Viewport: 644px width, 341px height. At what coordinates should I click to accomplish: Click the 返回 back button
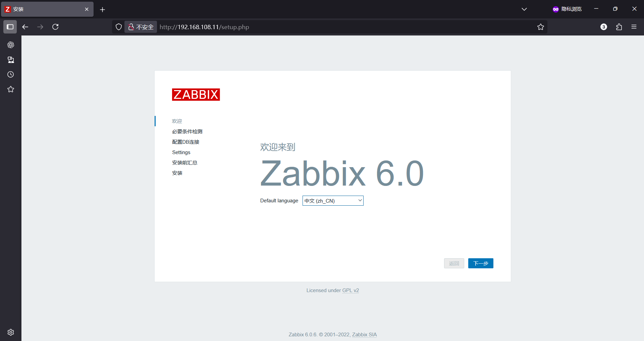tap(454, 263)
